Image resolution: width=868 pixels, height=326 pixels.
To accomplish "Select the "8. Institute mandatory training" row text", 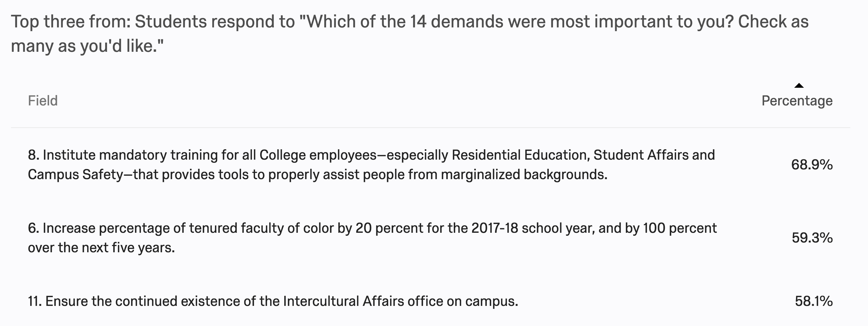I will click(371, 155).
